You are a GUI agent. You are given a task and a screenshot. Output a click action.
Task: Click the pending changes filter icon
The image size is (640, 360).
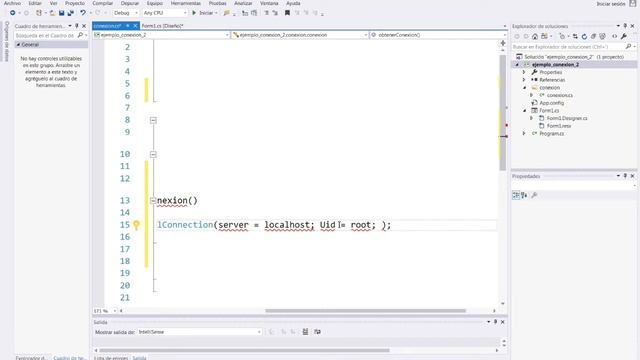(563, 36)
